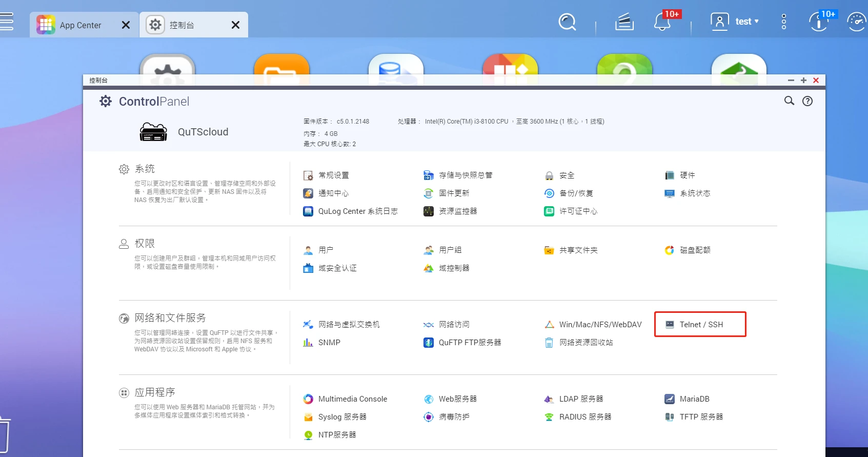The height and width of the screenshot is (457, 868).
Task: Close the App Center tab
Action: click(x=126, y=25)
